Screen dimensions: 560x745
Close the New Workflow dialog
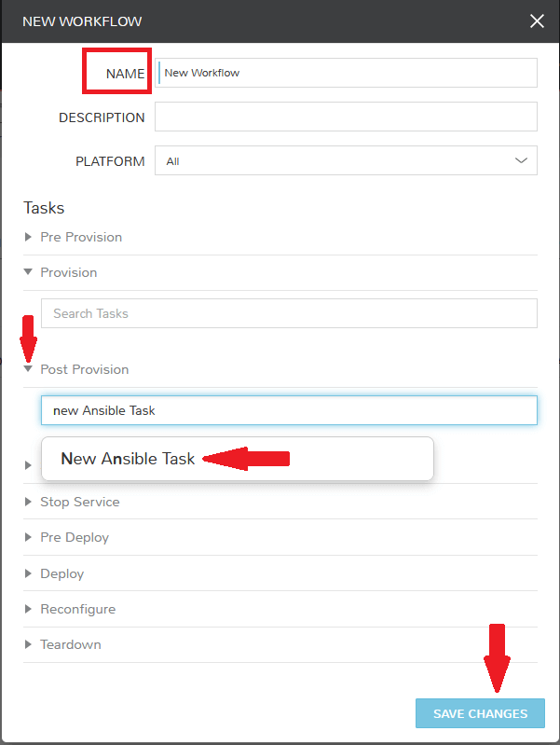[x=537, y=21]
